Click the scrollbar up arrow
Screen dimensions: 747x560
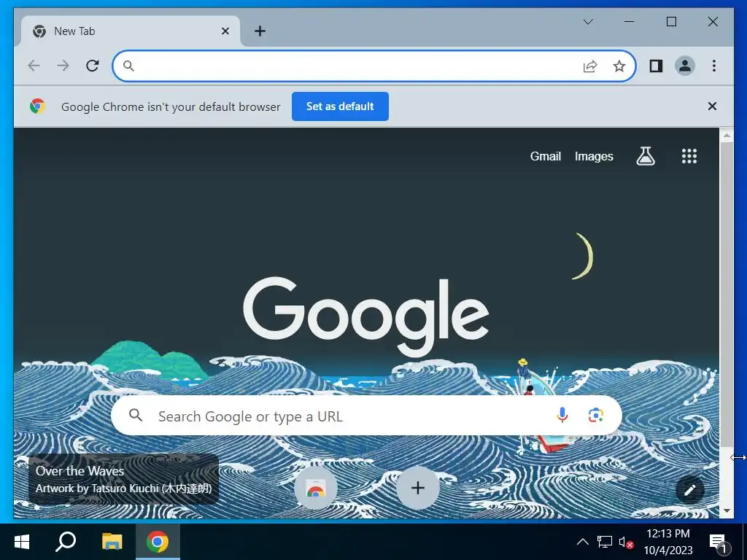(x=727, y=136)
